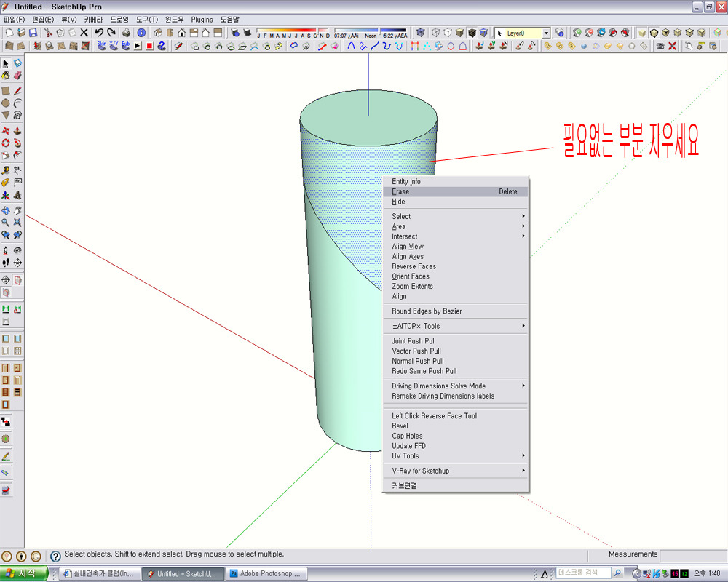This screenshot has height=582, width=728.
Task: Click the Undo arrow in toolbar
Action: tap(99, 33)
